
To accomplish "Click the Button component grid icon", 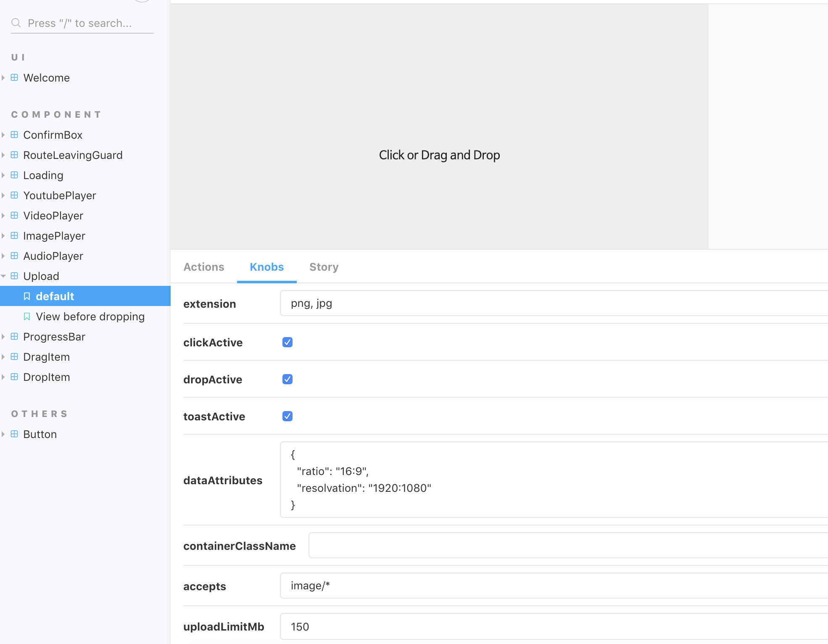I will [x=14, y=434].
